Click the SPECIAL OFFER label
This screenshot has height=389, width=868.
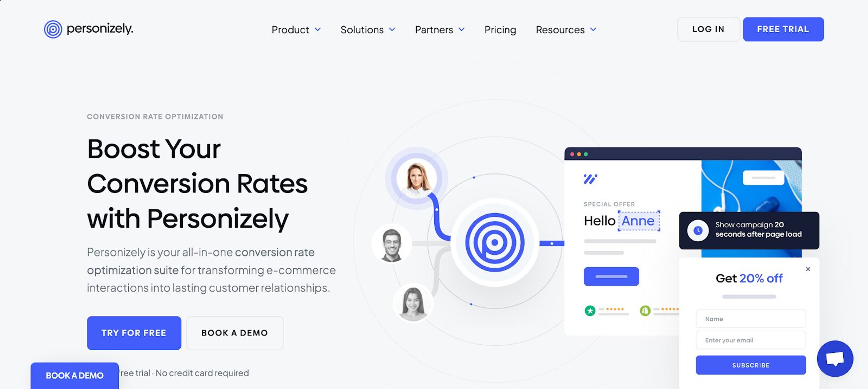[x=609, y=204]
